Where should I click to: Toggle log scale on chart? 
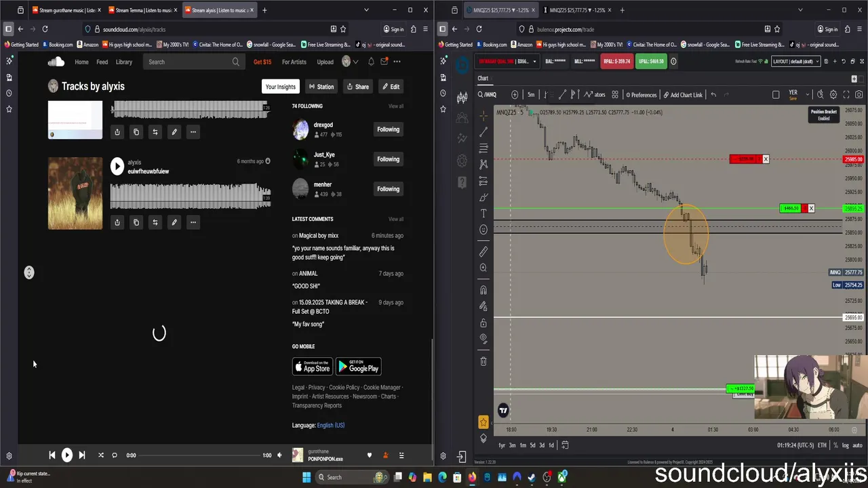pyautogui.click(x=846, y=445)
